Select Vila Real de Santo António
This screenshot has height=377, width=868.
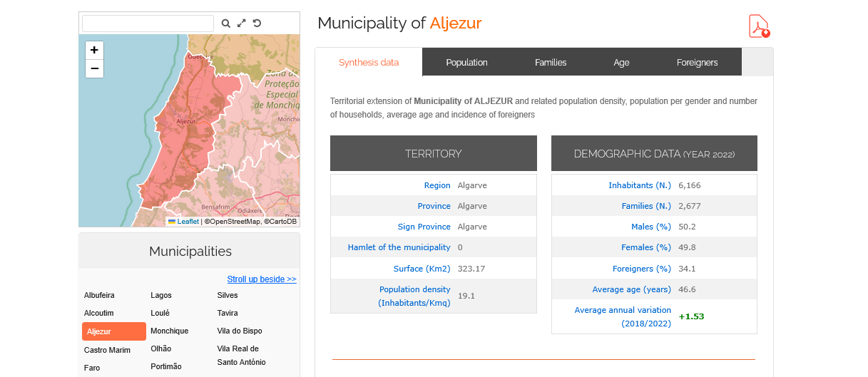[x=241, y=356]
